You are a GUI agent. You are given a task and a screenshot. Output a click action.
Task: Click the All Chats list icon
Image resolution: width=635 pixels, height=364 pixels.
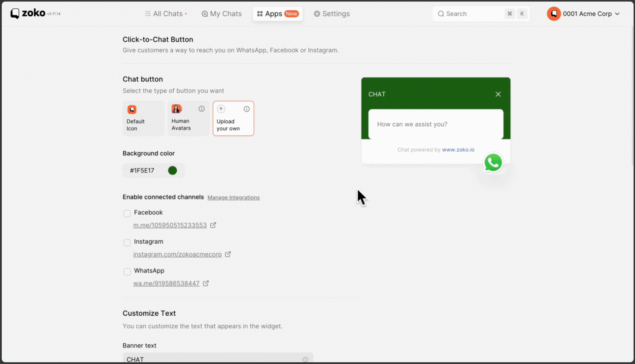[148, 14]
